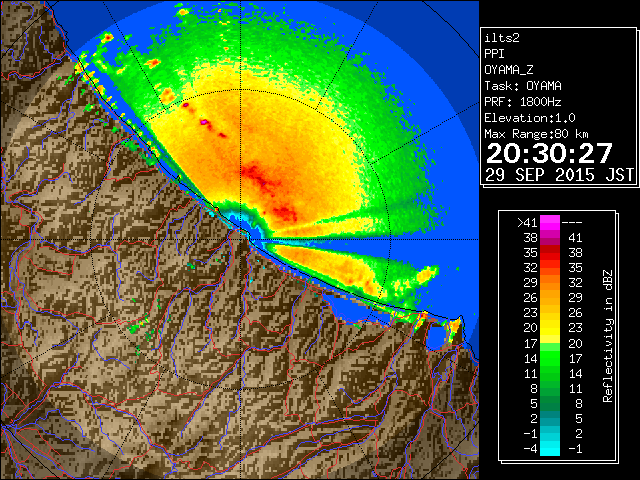Click the 'ilts2' label in info box
Image resolution: width=640 pixels, height=480 pixels.
point(502,38)
